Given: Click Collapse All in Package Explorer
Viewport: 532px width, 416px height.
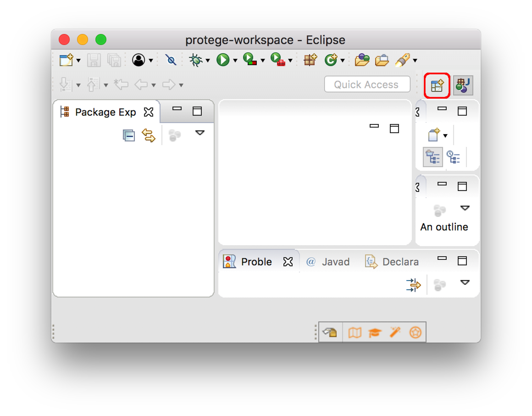Looking at the screenshot, I should pos(129,136).
